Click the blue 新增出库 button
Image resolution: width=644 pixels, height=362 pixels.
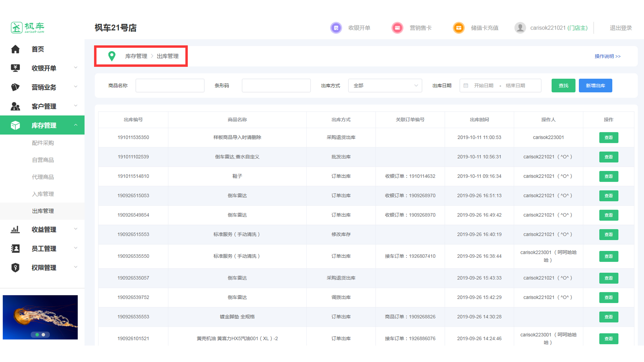coord(595,85)
